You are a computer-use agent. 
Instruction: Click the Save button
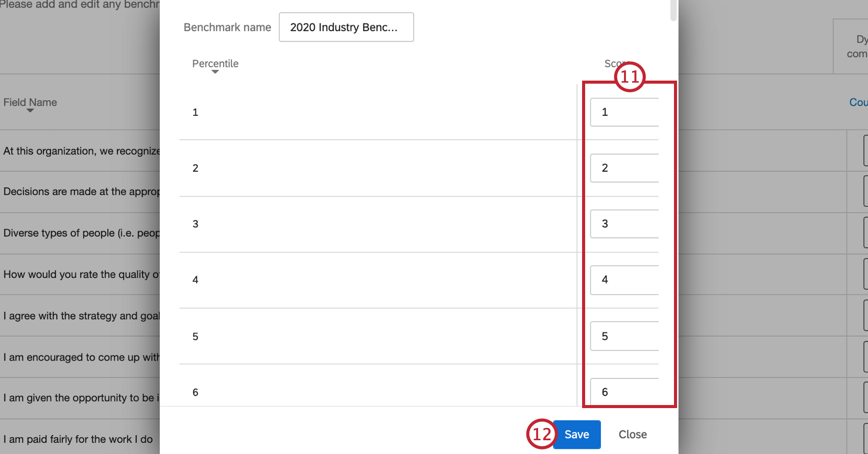click(x=576, y=435)
